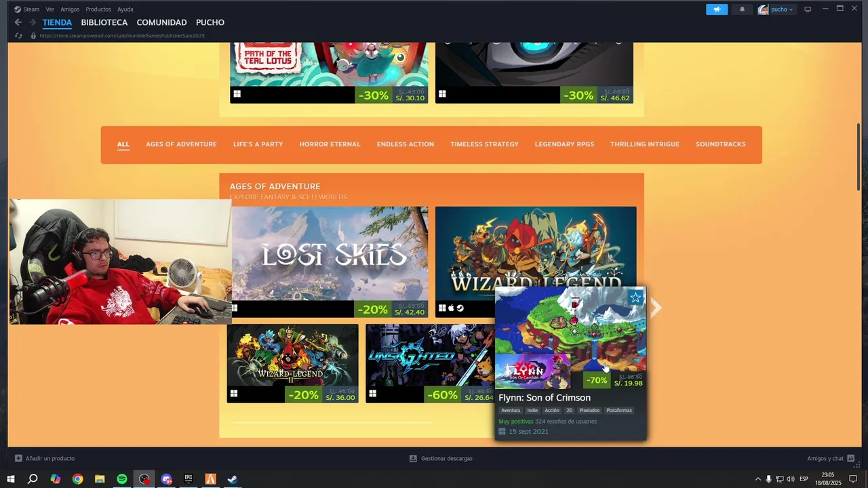Open Spotify from taskbar
This screenshot has width=868, height=488.
click(x=122, y=479)
